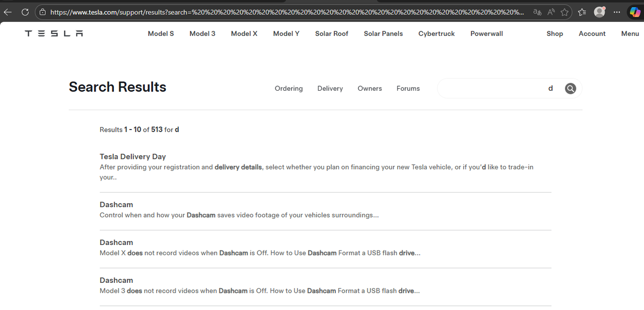Open the browser favorites list
Screen dimensions: 644x310
[x=582, y=12]
